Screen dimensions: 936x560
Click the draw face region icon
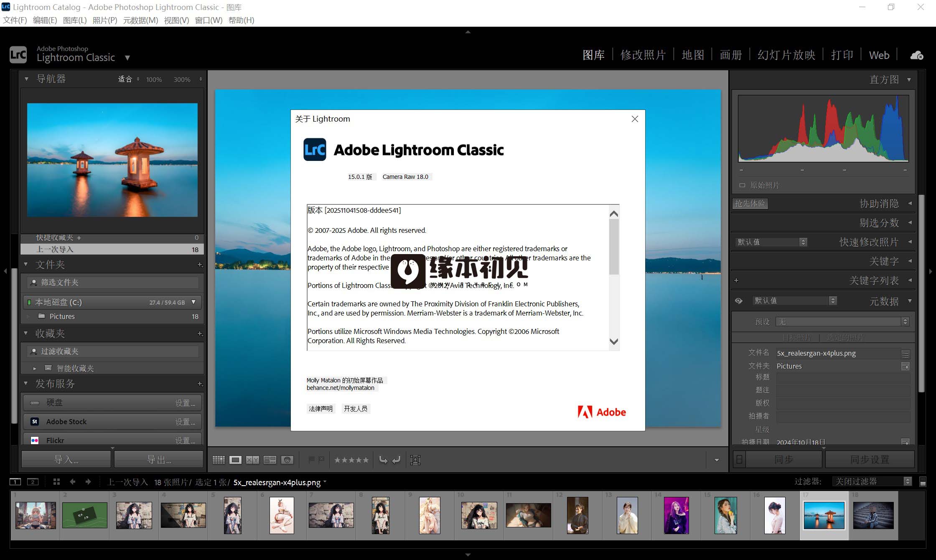pyautogui.click(x=415, y=460)
